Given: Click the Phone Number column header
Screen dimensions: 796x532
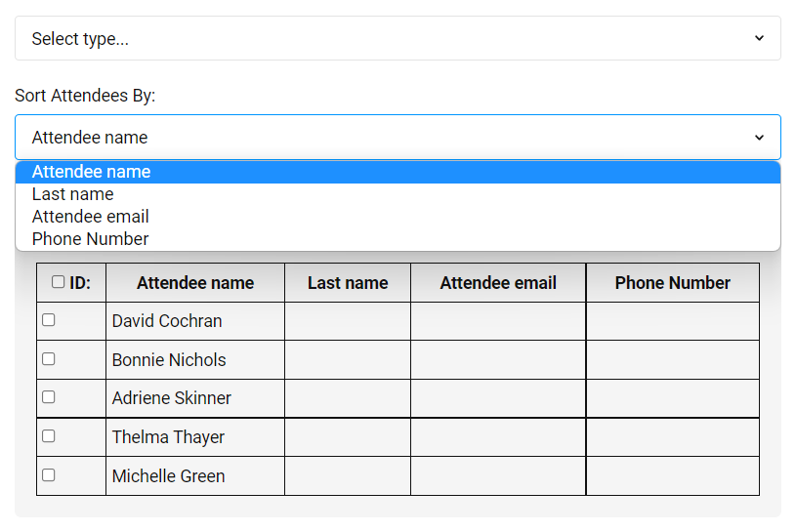Looking at the screenshot, I should pos(673,283).
